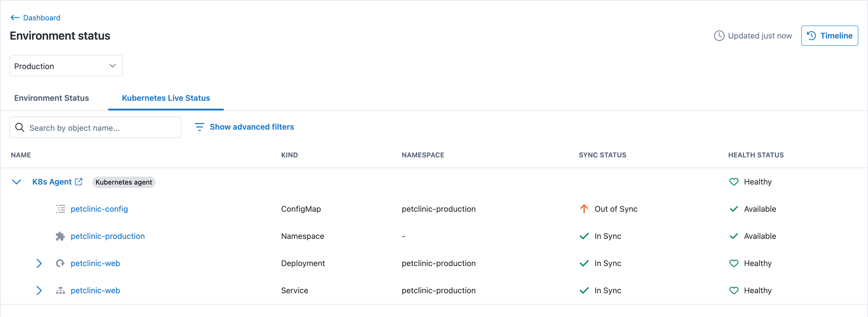The image size is (868, 317).
Task: Click the HEALTH STATUS column header
Action: coord(756,155)
